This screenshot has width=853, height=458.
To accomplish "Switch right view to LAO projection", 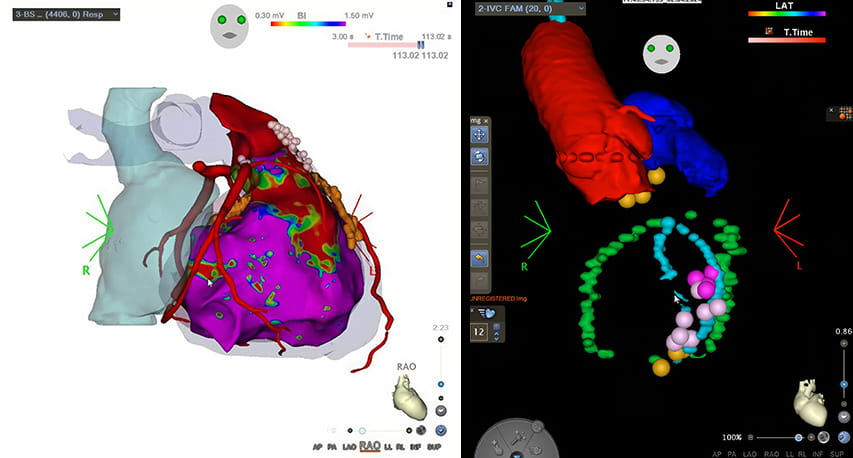I will 750,454.
